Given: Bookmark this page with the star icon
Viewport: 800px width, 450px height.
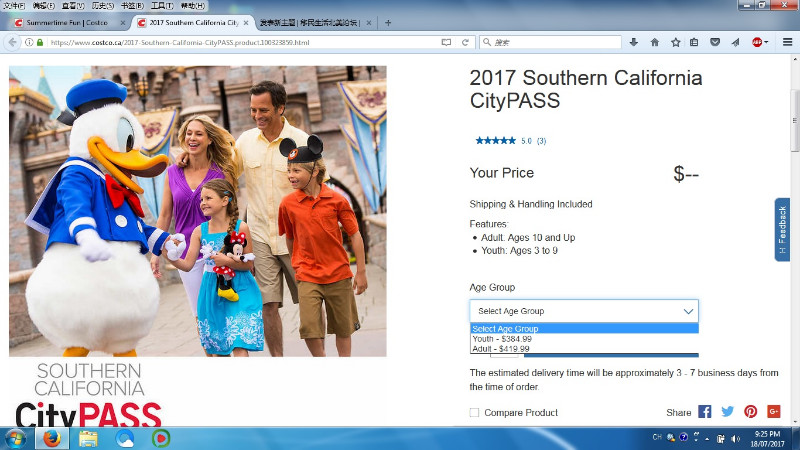Looking at the screenshot, I should coord(676,42).
